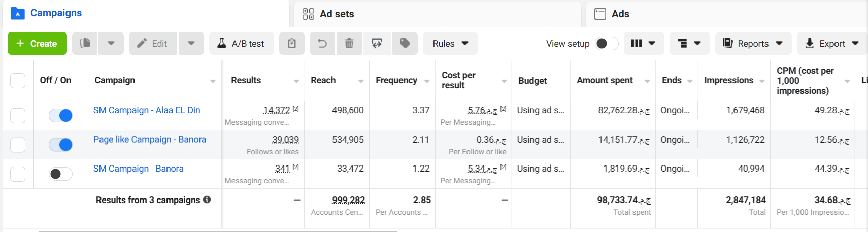Click the total reach 999,282 value
Viewport: 868px width, 232px height.
click(x=348, y=200)
